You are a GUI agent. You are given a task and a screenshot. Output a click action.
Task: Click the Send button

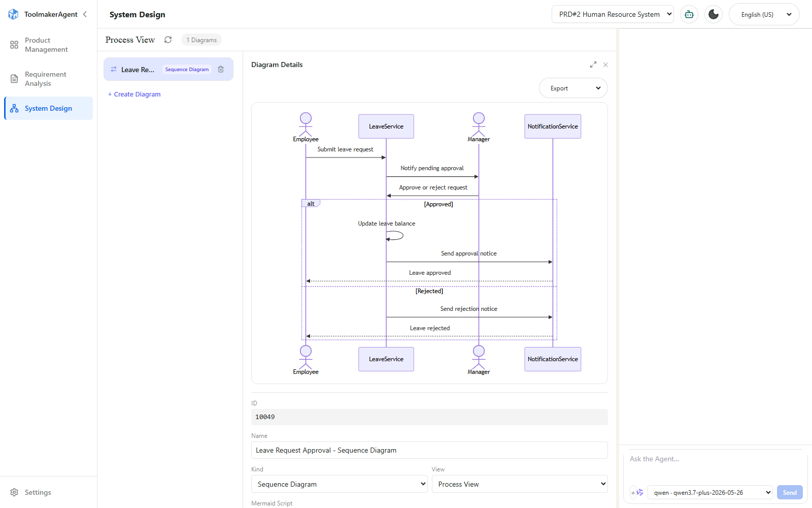point(790,492)
